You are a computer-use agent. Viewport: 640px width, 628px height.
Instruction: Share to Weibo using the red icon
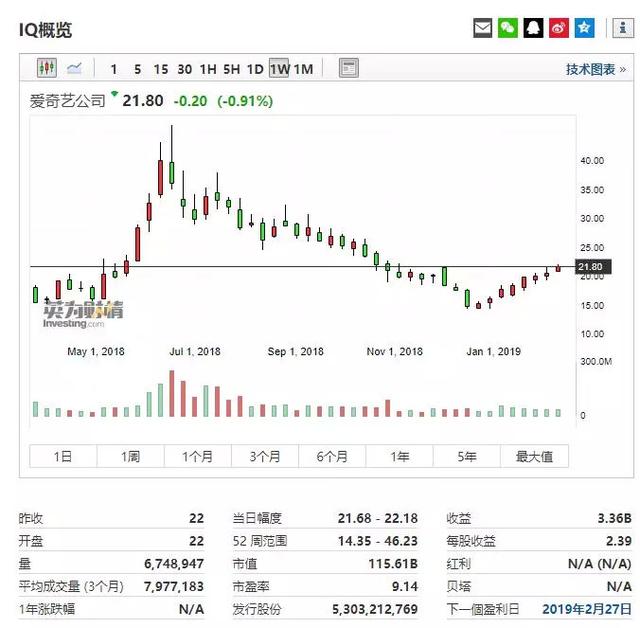click(559, 28)
